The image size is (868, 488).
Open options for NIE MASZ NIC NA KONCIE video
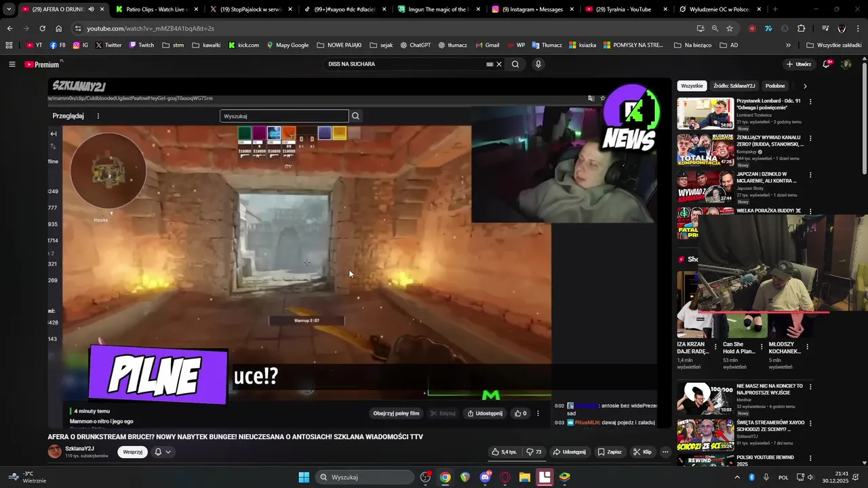(x=810, y=387)
